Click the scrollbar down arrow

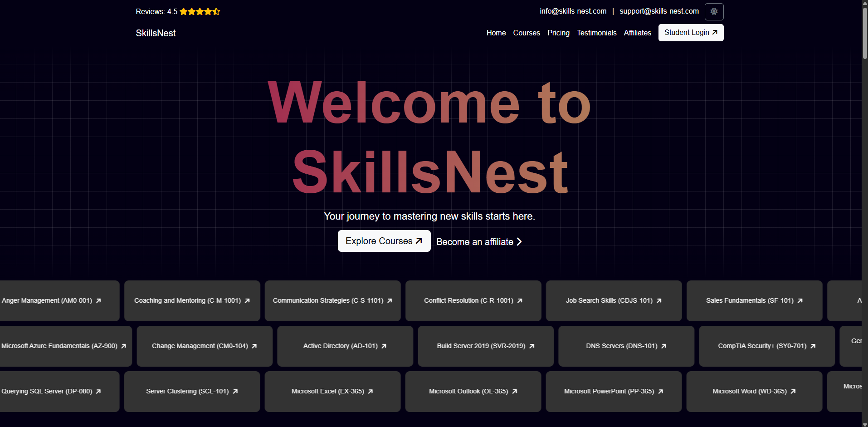[x=865, y=424]
